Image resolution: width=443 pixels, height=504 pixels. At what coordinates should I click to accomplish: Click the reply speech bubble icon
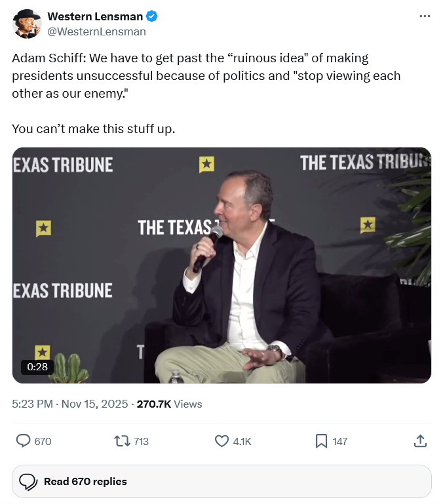pos(23,441)
